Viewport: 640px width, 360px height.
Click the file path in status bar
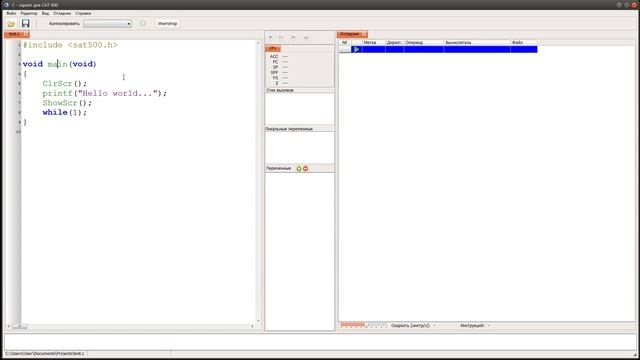[45, 353]
